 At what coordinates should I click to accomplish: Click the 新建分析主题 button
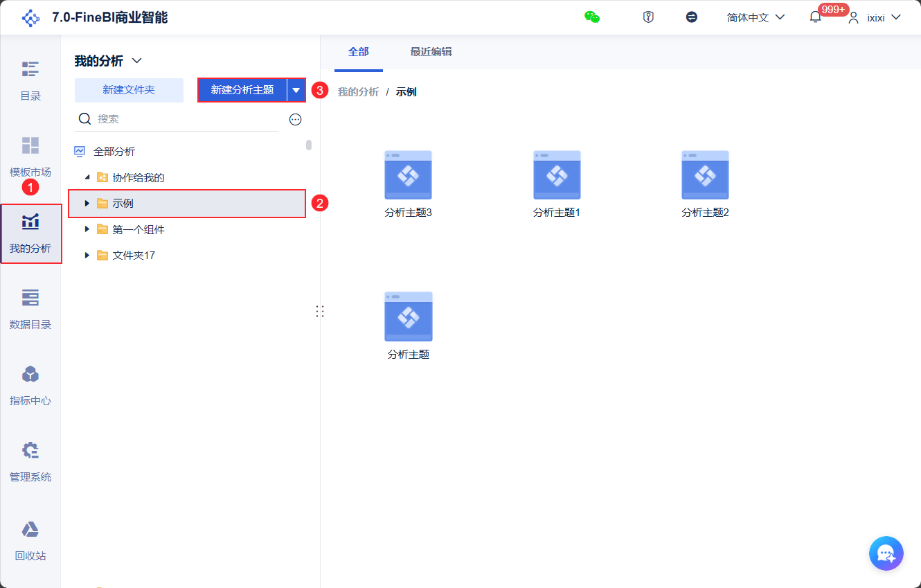point(242,90)
